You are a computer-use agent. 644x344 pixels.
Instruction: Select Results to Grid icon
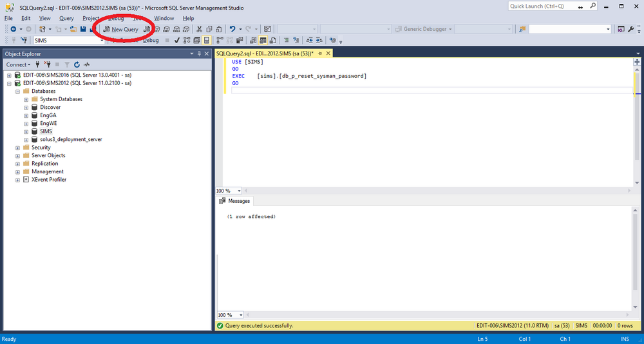tap(263, 41)
